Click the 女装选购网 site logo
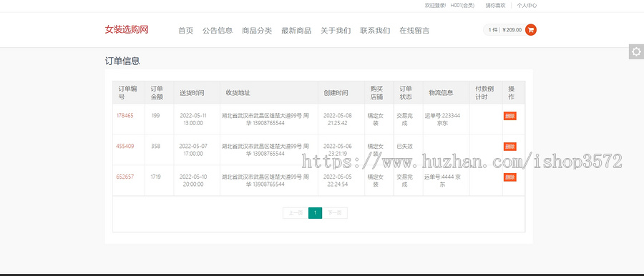The height and width of the screenshot is (276, 644). 127,29
